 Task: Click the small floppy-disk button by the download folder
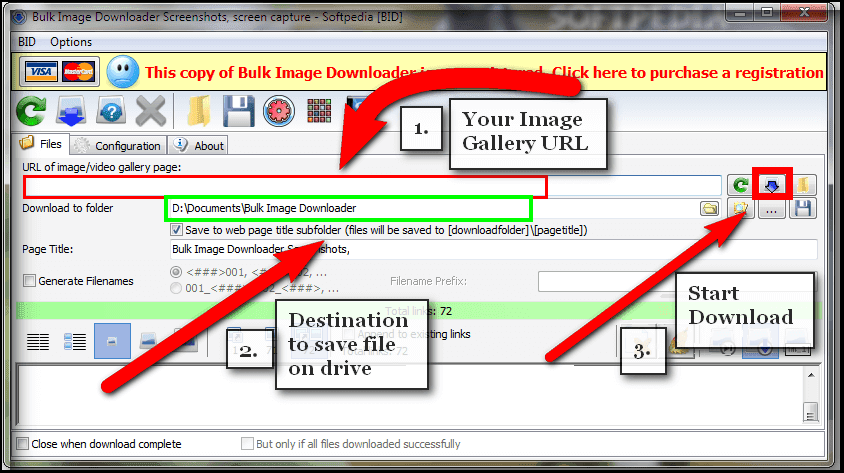pos(803,209)
